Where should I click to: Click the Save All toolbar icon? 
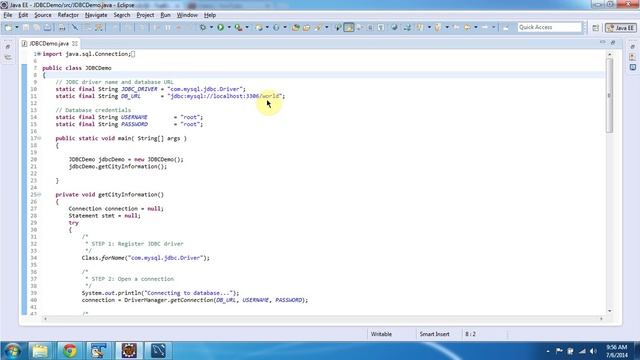point(37,27)
